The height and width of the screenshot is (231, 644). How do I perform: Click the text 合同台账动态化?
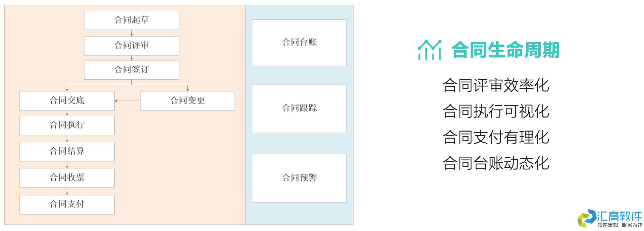tap(496, 163)
